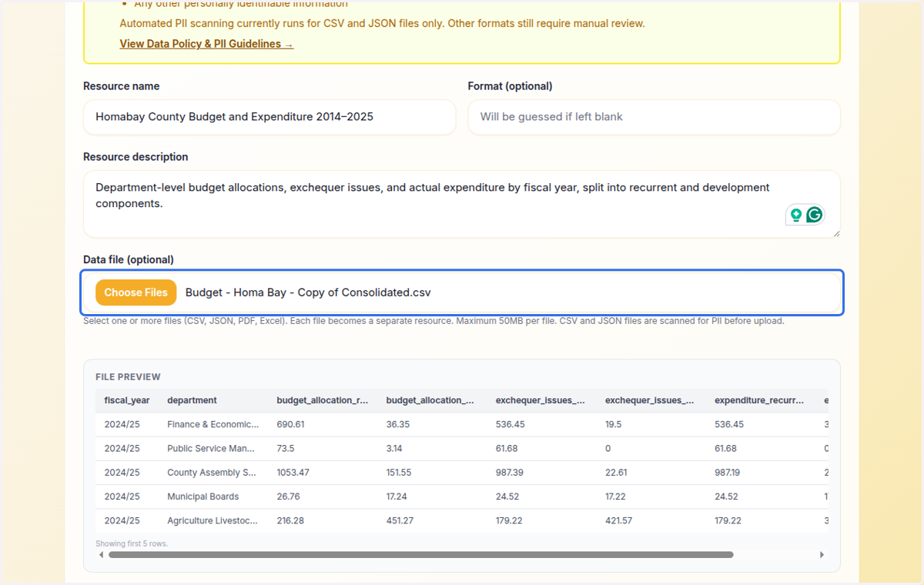Focus the Resource name input field
Screen dimensions: 924x585
coord(269,117)
